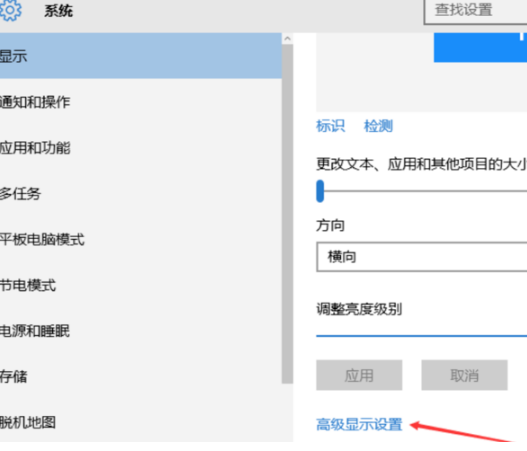Go to 电源和睡眠 page
Image resolution: width=527 pixels, height=451 pixels.
pyautogui.click(x=141, y=331)
